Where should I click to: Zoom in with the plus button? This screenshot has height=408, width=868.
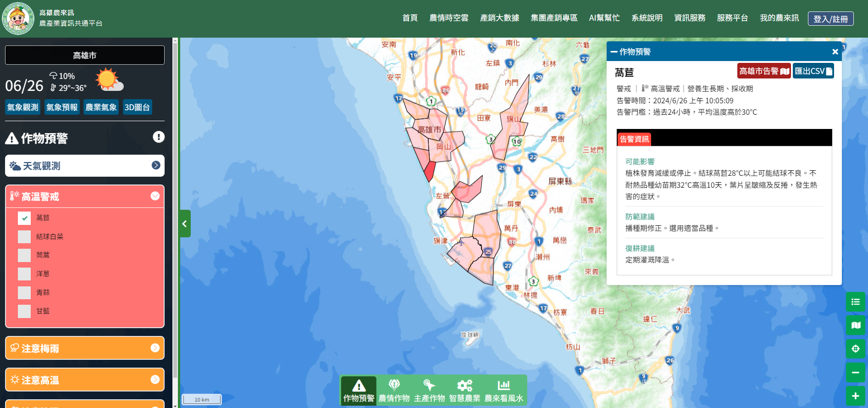tap(855, 396)
